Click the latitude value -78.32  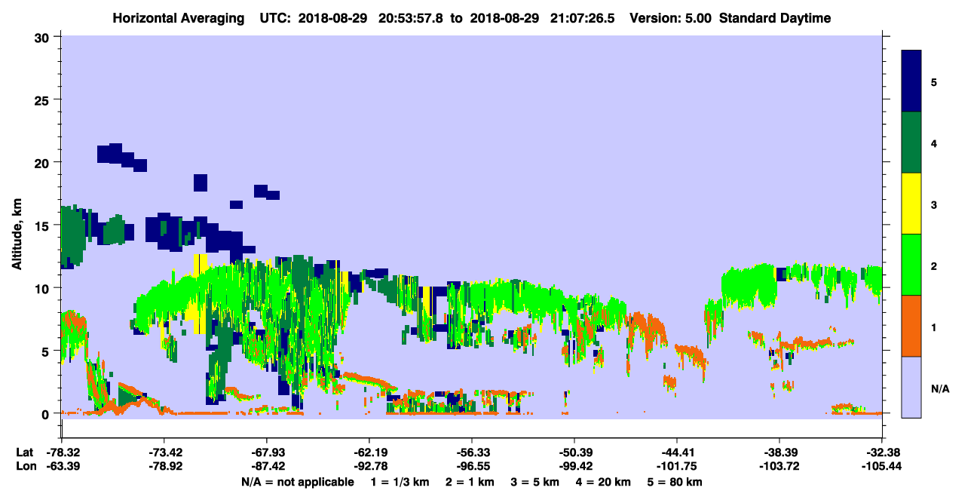point(62,452)
